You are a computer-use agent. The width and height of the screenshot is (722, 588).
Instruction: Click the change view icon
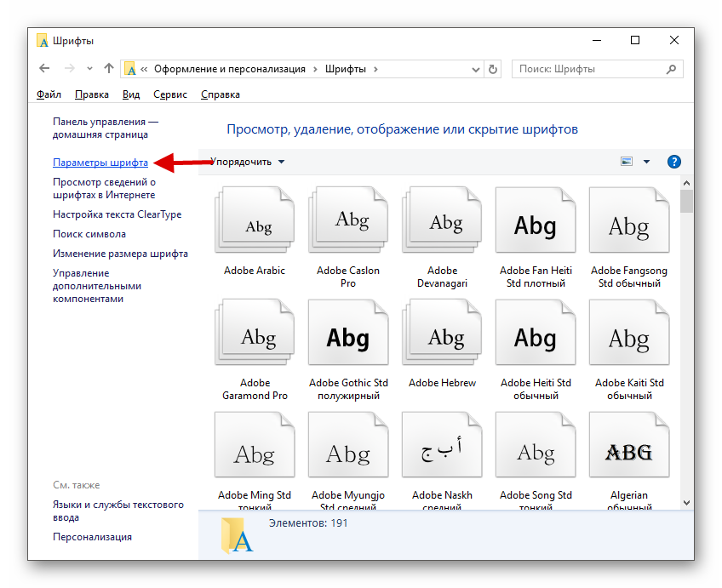coord(627,162)
